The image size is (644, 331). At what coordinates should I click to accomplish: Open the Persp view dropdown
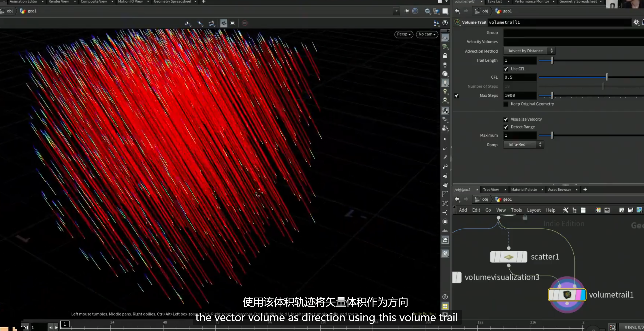coord(404,34)
